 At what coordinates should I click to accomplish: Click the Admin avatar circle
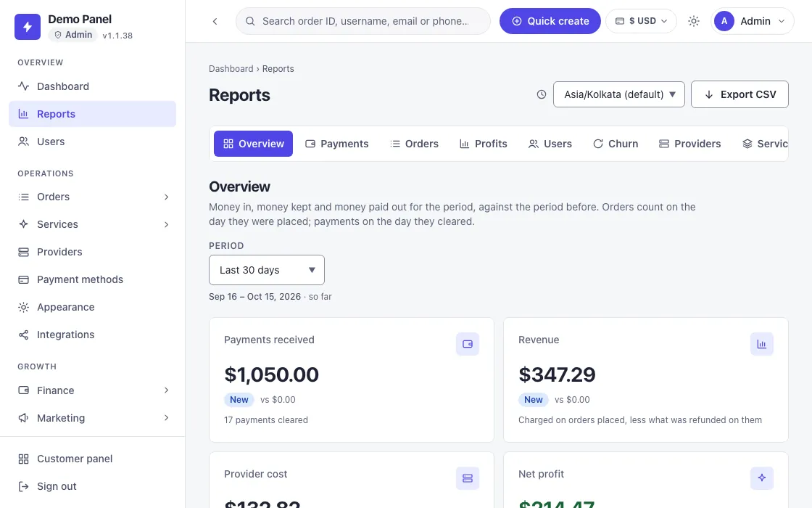click(x=724, y=21)
